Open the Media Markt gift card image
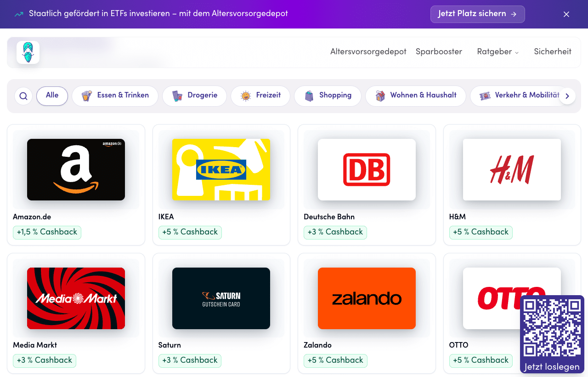Screen dimensions: 588x377 point(76,298)
